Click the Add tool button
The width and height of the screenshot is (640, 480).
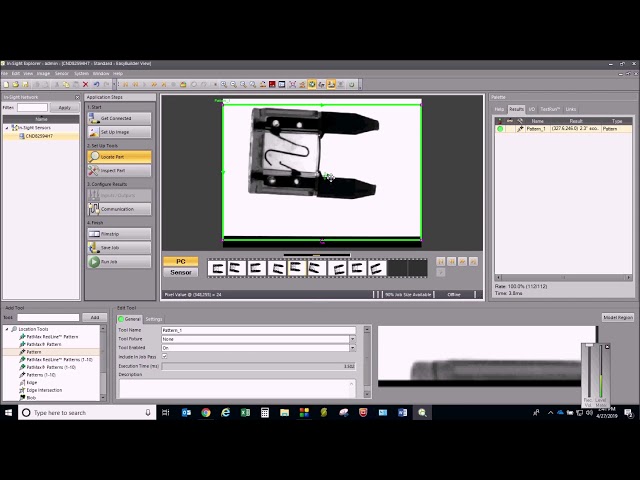(95, 318)
